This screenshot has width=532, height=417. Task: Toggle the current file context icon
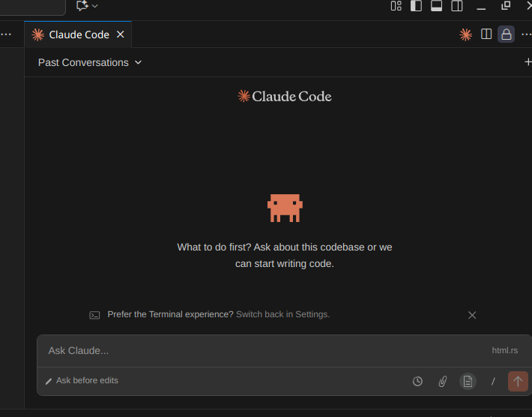(468, 381)
